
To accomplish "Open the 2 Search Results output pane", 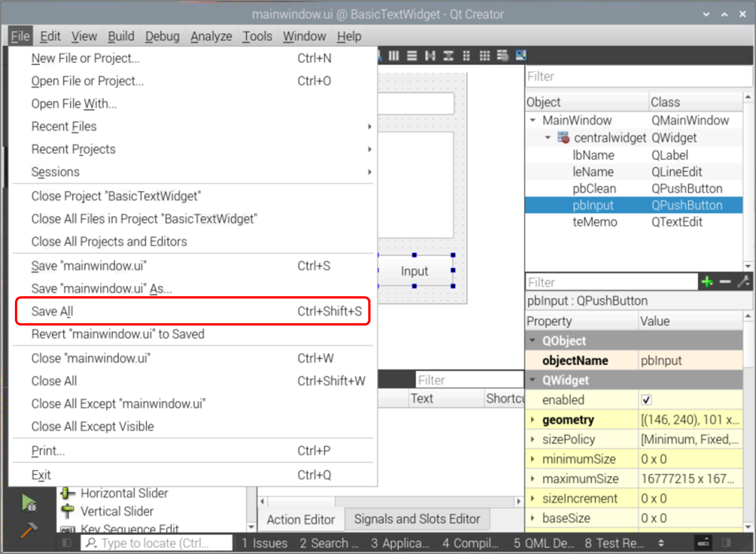I will click(329, 543).
